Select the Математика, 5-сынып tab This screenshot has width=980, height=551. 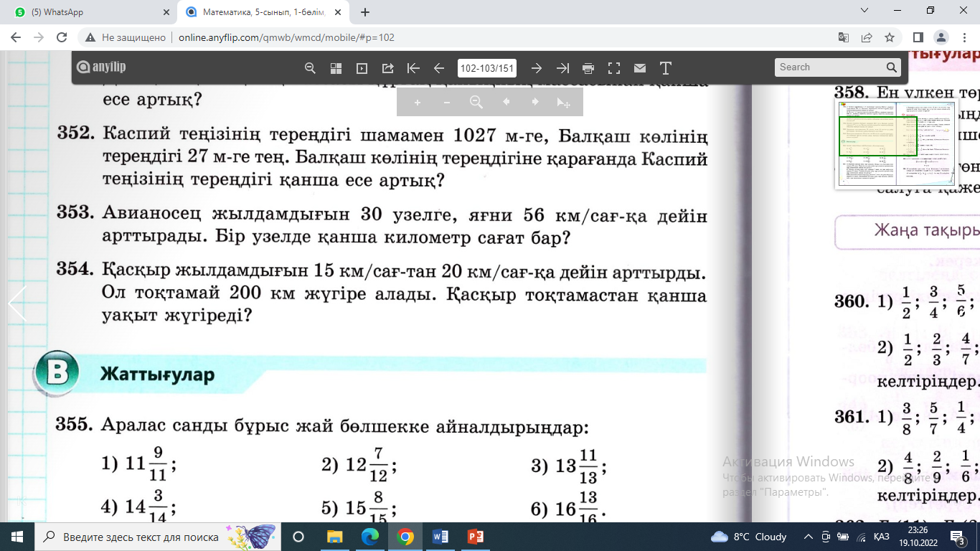(263, 12)
